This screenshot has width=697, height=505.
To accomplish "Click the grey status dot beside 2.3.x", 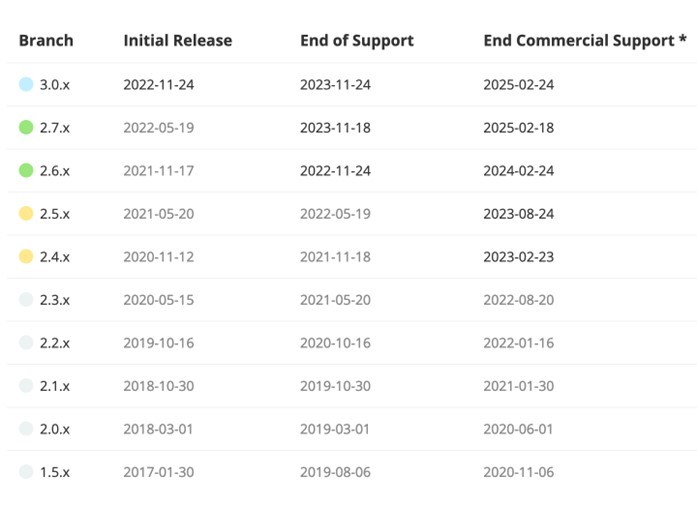I will coord(26,299).
